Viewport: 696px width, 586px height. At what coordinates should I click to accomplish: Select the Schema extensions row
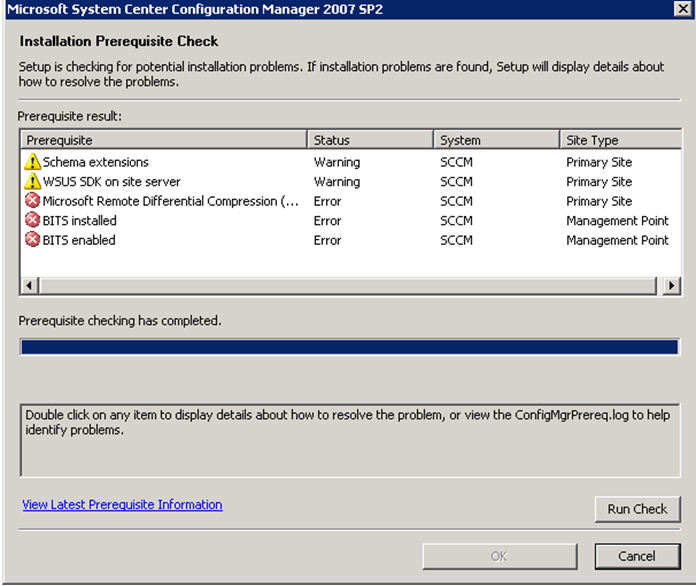click(x=351, y=162)
